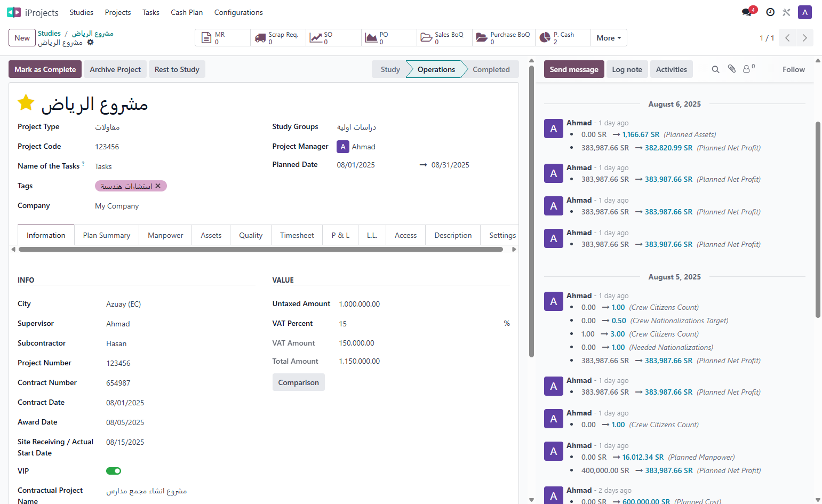Open the Purchase BoQ folder stat button
This screenshot has width=822, height=504.
coord(504,37)
